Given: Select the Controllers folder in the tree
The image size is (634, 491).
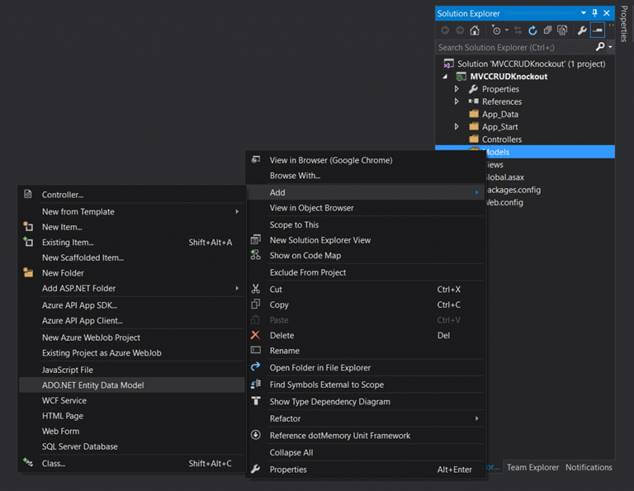Looking at the screenshot, I should click(501, 140).
